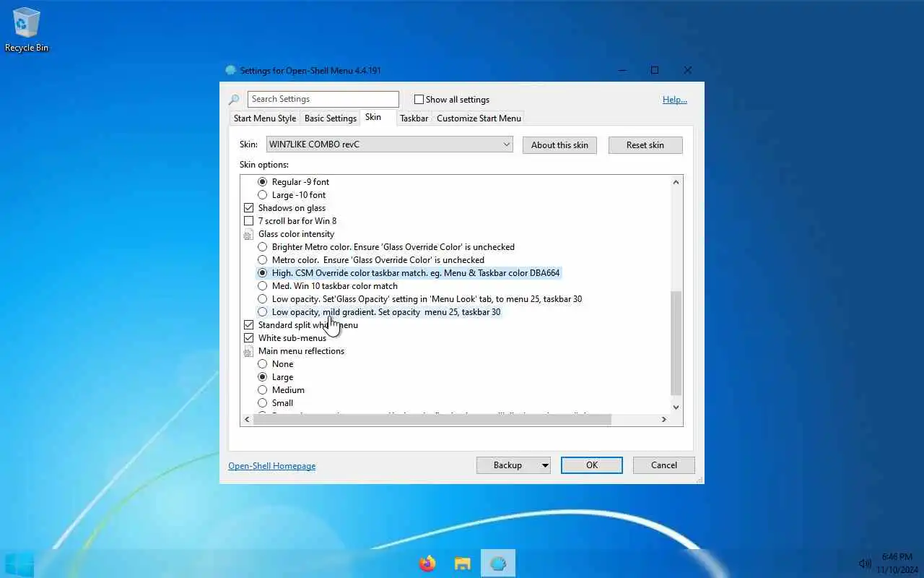Click the Reset skin button

point(645,145)
